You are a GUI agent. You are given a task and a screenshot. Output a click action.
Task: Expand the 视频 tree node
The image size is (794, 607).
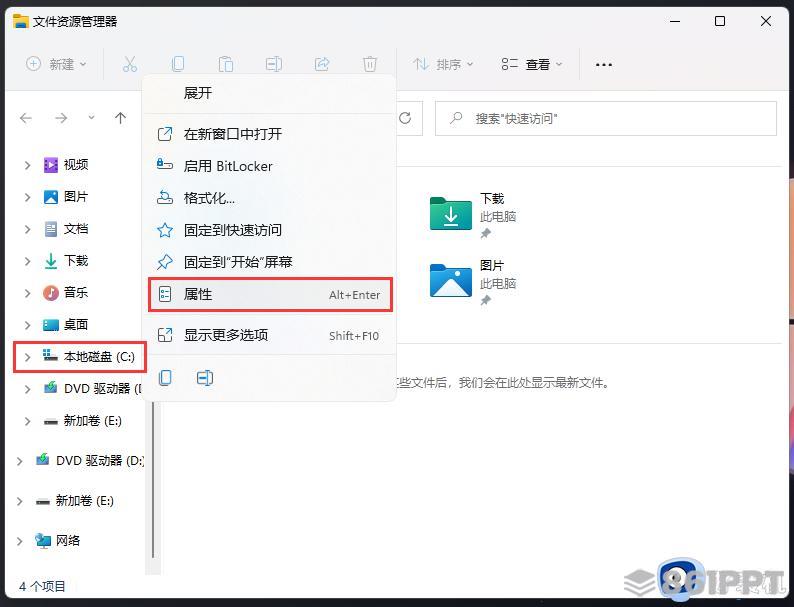coord(27,165)
